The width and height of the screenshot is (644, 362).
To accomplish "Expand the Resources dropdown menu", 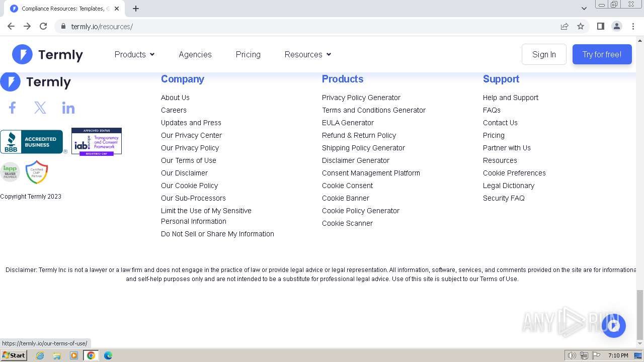I will coord(308,54).
